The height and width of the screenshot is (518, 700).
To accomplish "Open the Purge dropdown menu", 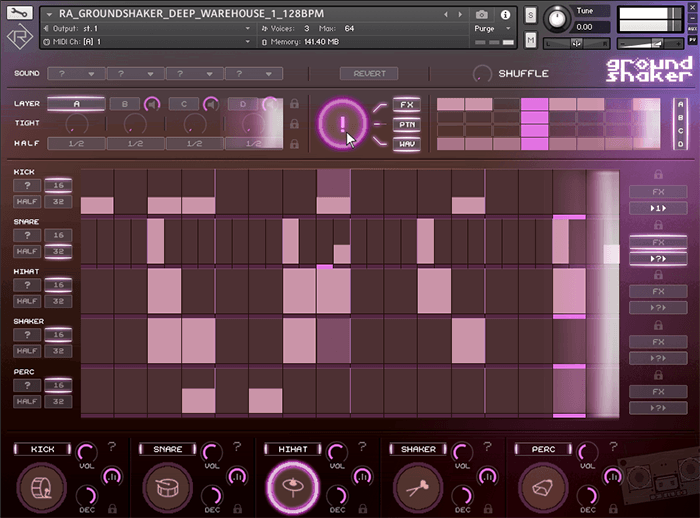I will click(492, 29).
